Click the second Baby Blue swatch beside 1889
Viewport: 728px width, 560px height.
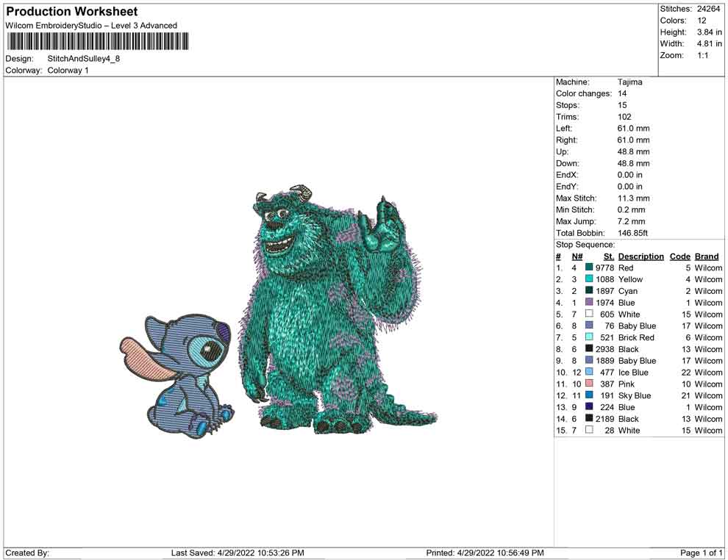pyautogui.click(x=589, y=360)
